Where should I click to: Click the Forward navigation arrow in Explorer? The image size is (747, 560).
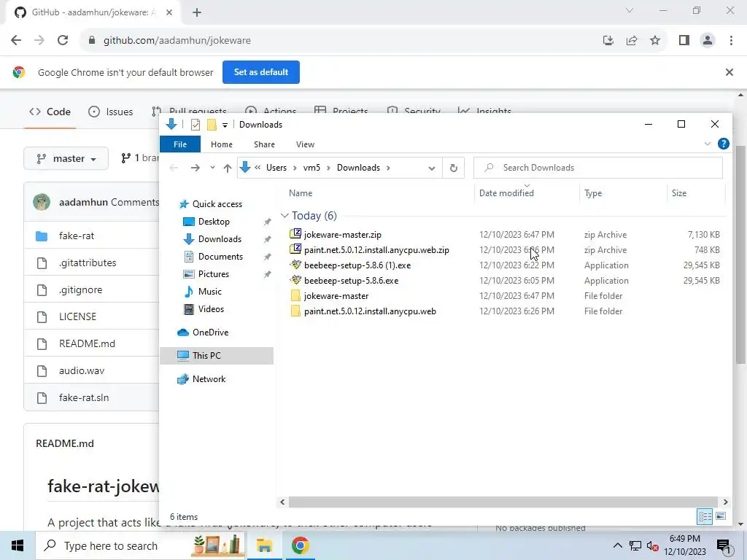(x=196, y=168)
